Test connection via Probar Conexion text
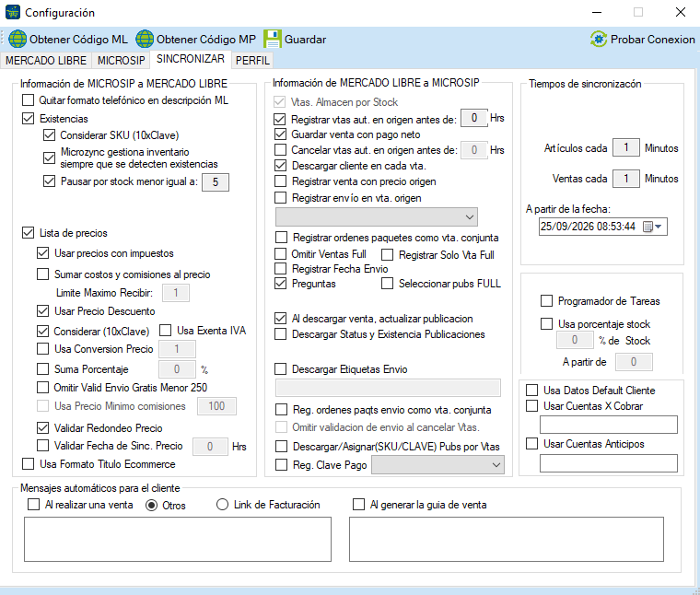The width and height of the screenshot is (700, 595). 653,40
